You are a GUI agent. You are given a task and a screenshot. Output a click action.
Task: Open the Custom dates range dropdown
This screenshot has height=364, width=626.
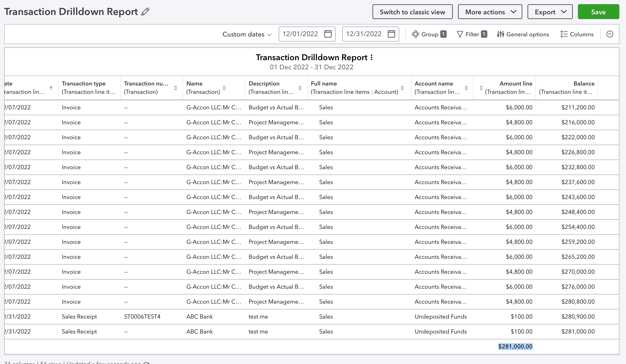click(x=247, y=34)
